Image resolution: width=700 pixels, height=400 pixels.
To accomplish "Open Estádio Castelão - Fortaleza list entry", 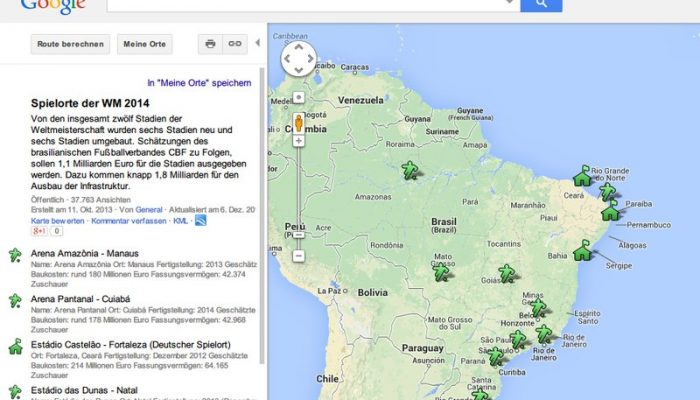I will pos(131,345).
